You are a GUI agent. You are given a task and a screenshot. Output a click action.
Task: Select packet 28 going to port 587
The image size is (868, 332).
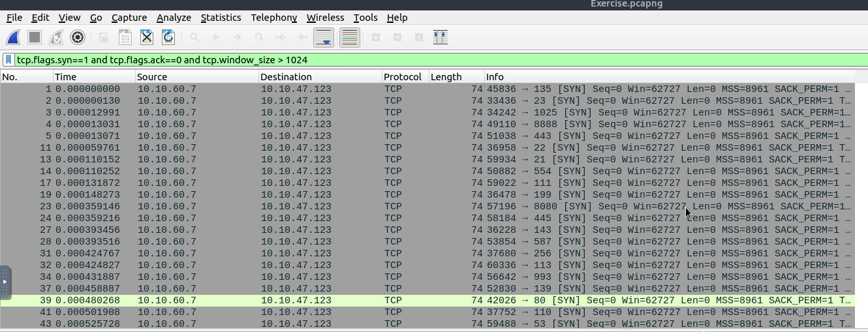426,242
